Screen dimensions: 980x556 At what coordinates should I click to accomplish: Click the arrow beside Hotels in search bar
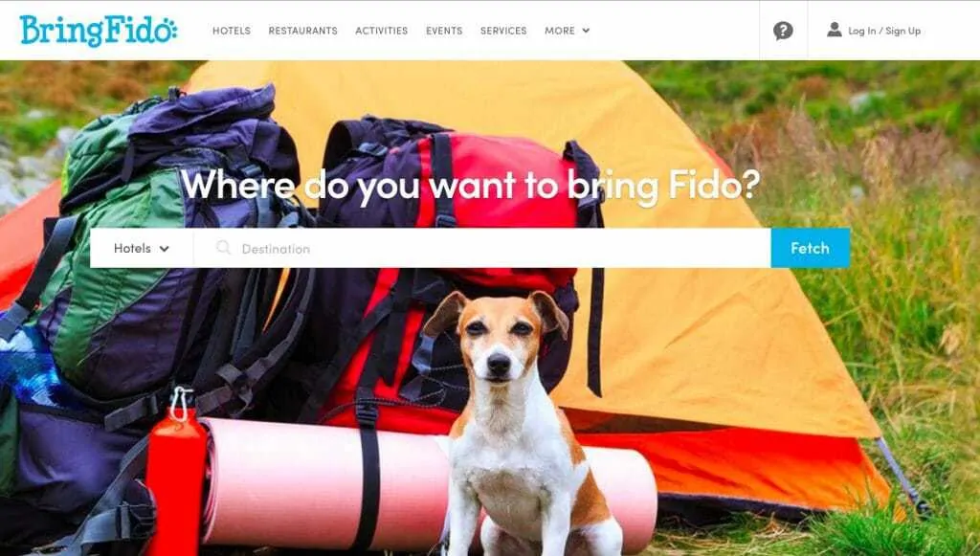tap(164, 249)
